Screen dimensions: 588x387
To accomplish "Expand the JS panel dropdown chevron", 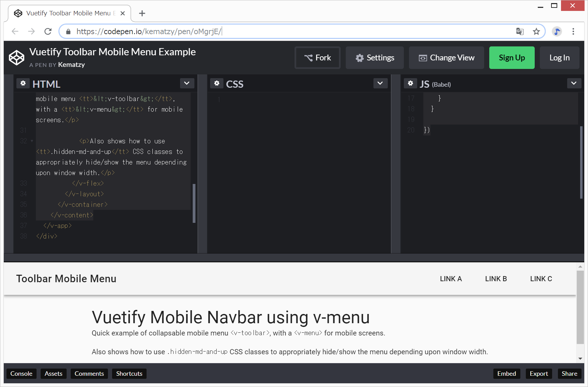I will (574, 83).
